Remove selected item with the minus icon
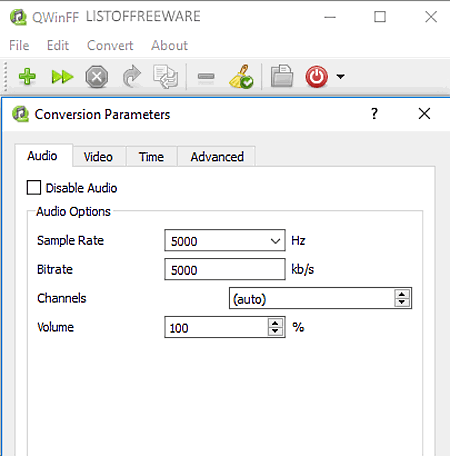Image resolution: width=450 pixels, height=456 pixels. 206,77
